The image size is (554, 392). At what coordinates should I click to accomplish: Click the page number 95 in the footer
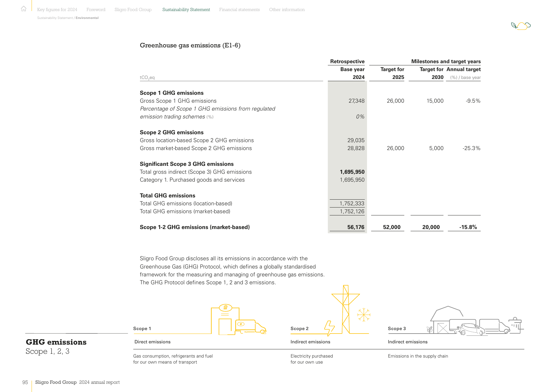pyautogui.click(x=25, y=383)
